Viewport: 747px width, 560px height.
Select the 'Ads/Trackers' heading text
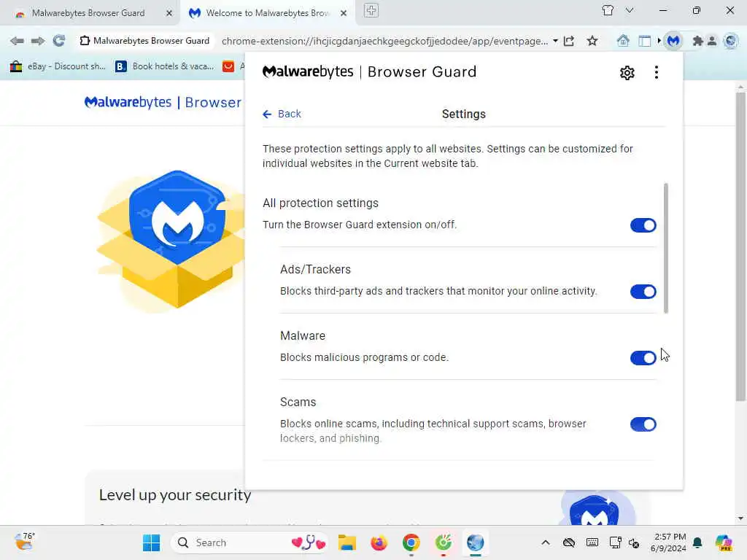tap(315, 270)
